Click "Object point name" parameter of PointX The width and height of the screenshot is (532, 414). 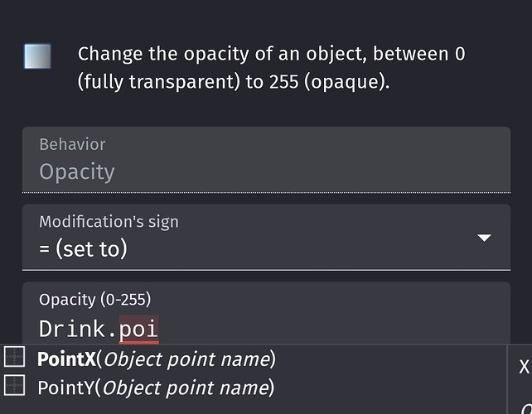pyautogui.click(x=187, y=359)
